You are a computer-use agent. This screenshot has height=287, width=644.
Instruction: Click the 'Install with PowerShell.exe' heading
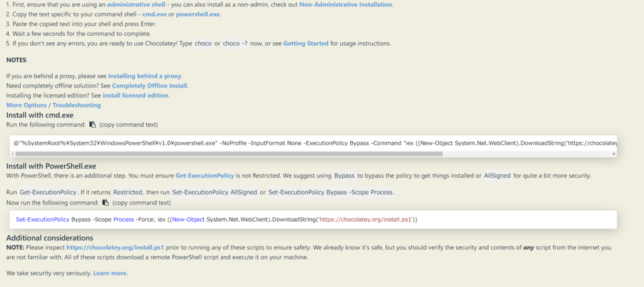51,166
